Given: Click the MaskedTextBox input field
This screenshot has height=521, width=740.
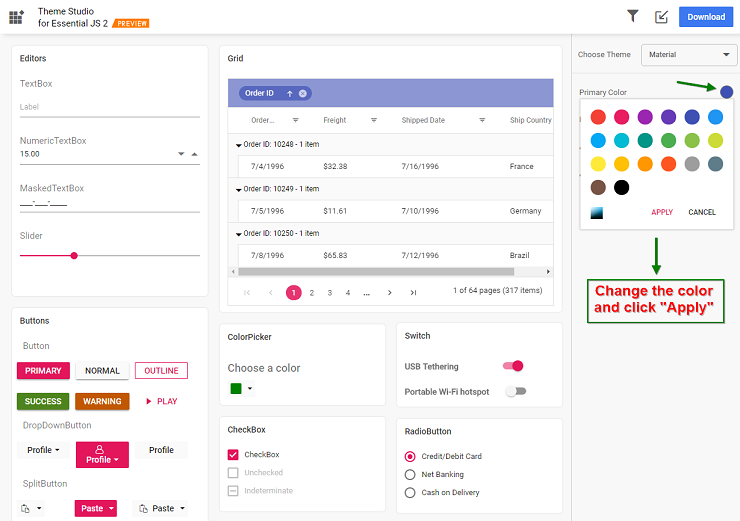Looking at the screenshot, I should click(x=110, y=204).
